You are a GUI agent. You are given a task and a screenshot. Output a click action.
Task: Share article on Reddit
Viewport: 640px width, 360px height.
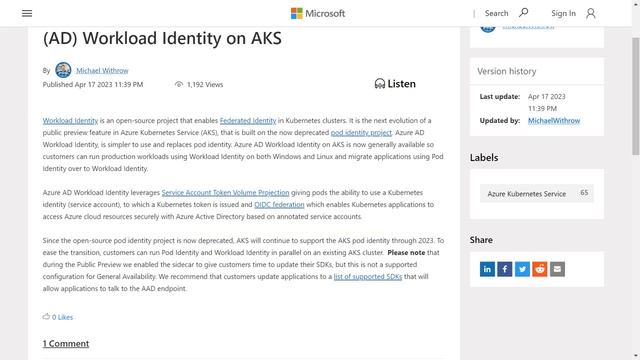click(x=540, y=269)
